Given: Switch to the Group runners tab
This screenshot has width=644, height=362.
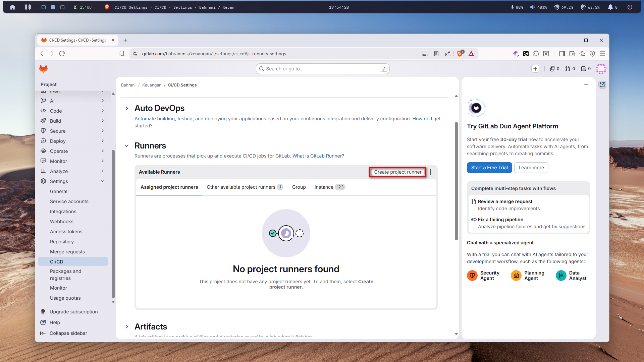Looking at the screenshot, I should [299, 187].
